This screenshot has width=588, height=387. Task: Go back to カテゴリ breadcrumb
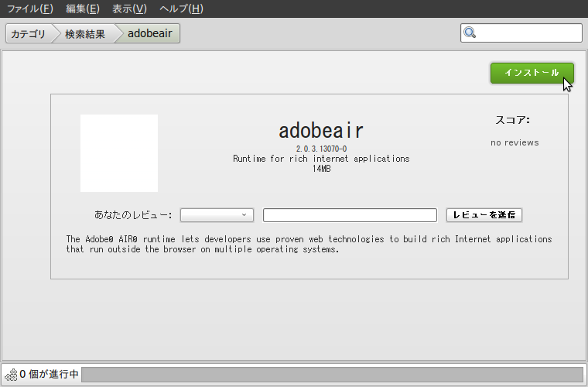point(28,34)
